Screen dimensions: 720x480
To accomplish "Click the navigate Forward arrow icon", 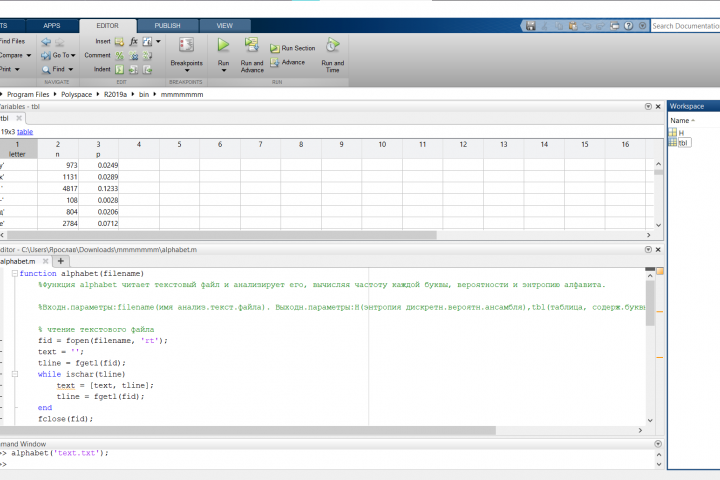I will (x=60, y=42).
